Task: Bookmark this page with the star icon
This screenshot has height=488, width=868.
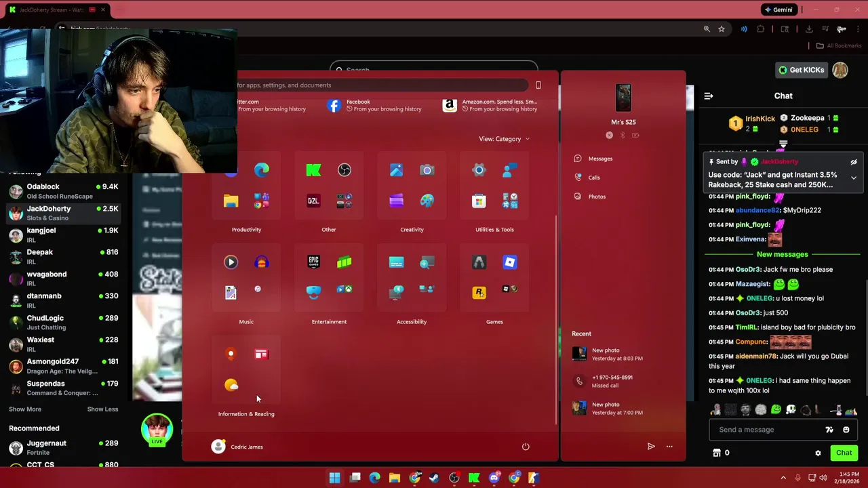Action: pyautogui.click(x=722, y=29)
